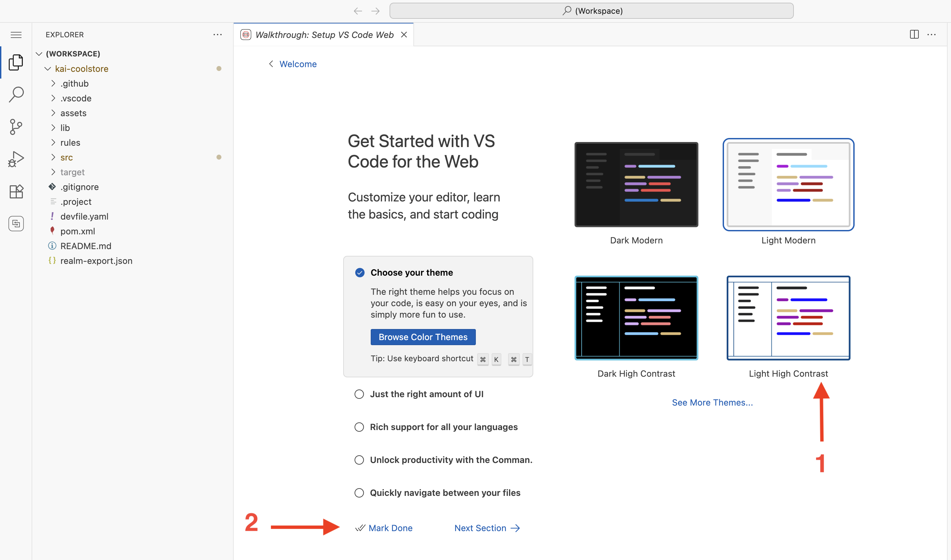The image size is (951, 560).
Task: Open the Run and Debug view
Action: point(16,159)
